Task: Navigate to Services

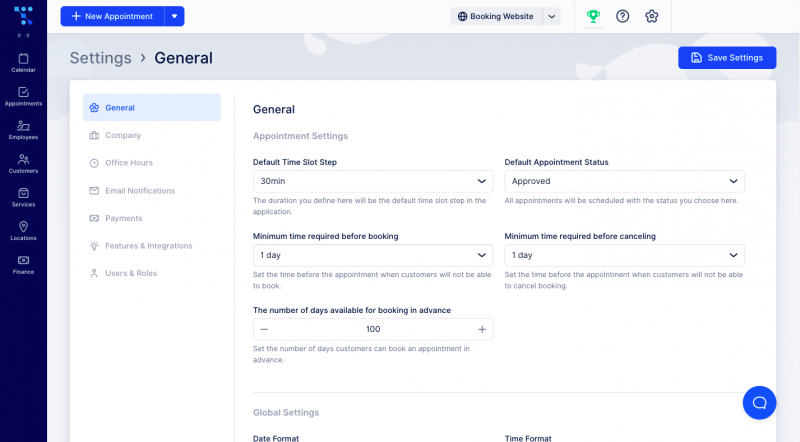Action: [x=23, y=198]
